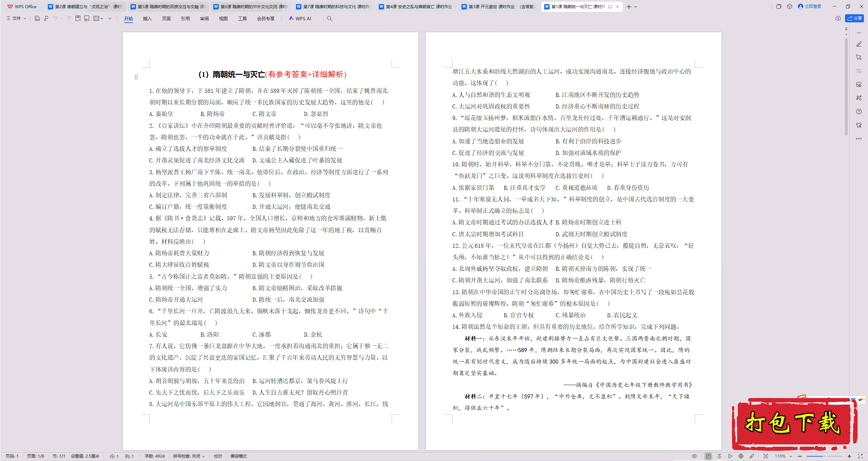This screenshot has height=461, width=868.
Task: Expand the shading icon dropdown arrow
Action: [x=102, y=18]
